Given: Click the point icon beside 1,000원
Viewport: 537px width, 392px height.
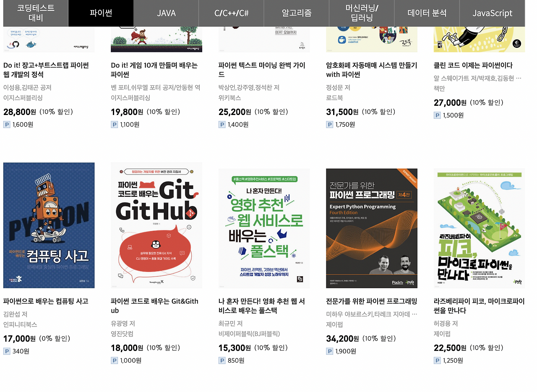Looking at the screenshot, I should point(114,360).
